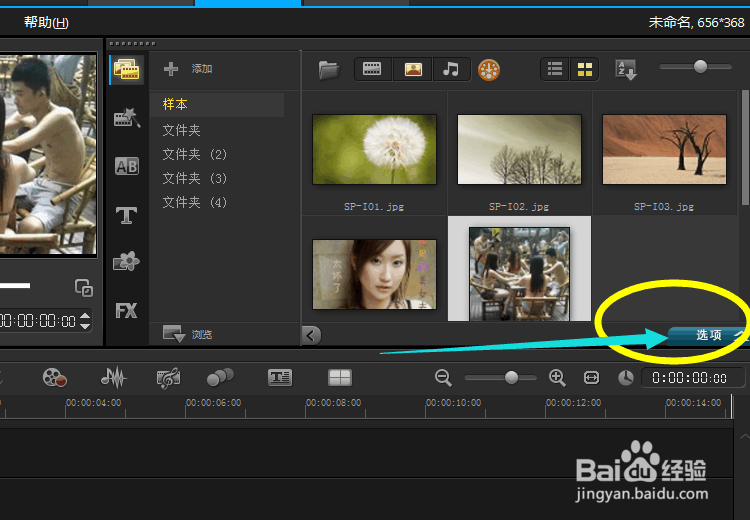Image resolution: width=750 pixels, height=520 pixels.
Task: Open the Help (帮助) menu
Action: point(46,22)
